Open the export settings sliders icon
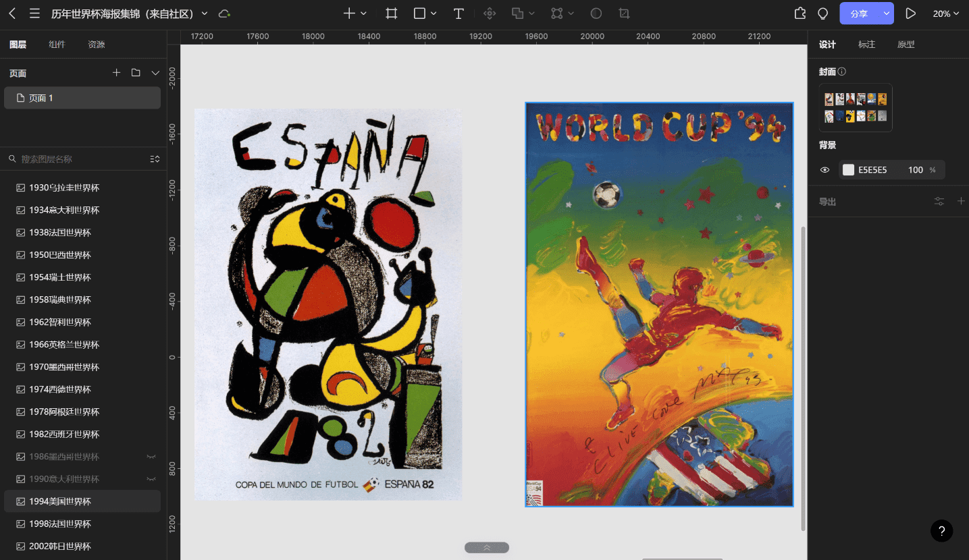 [939, 201]
